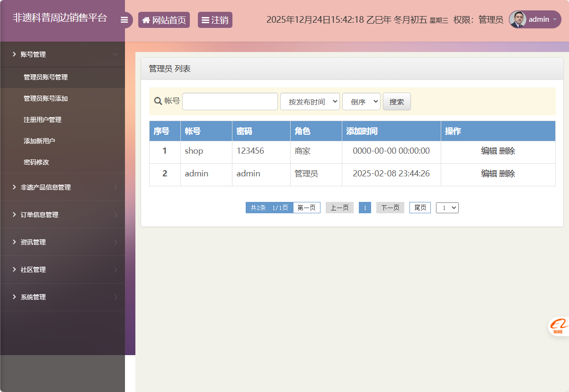Click the admin avatar picture in header
Screen dimensions: 569x392
517,19
